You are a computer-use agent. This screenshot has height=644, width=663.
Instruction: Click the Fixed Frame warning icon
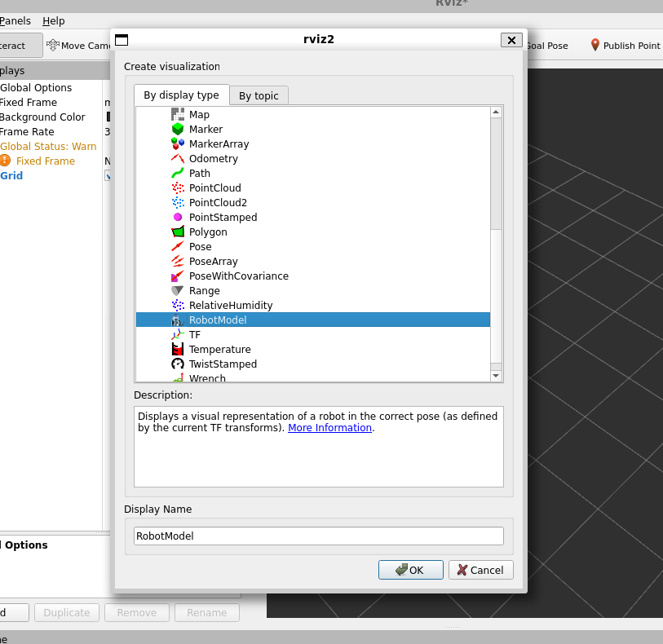(5, 161)
